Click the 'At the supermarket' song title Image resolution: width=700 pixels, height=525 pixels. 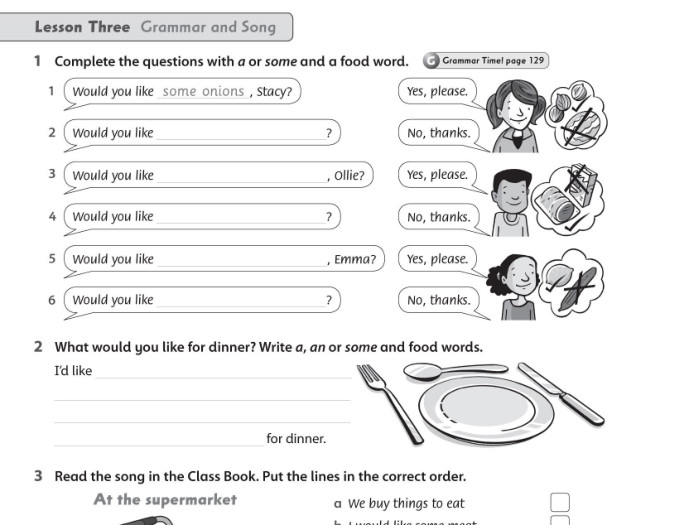[x=165, y=499]
